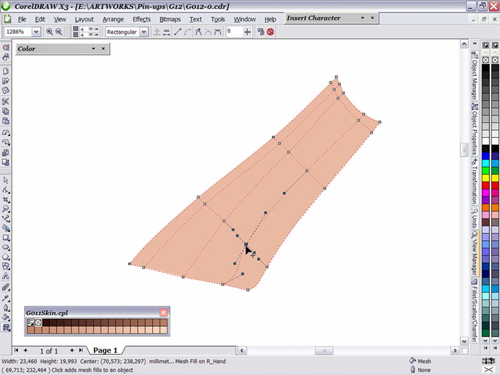Open the Rectangular selection mode dropdown
Image resolution: width=500 pixels, height=375 pixels.
[x=144, y=32]
